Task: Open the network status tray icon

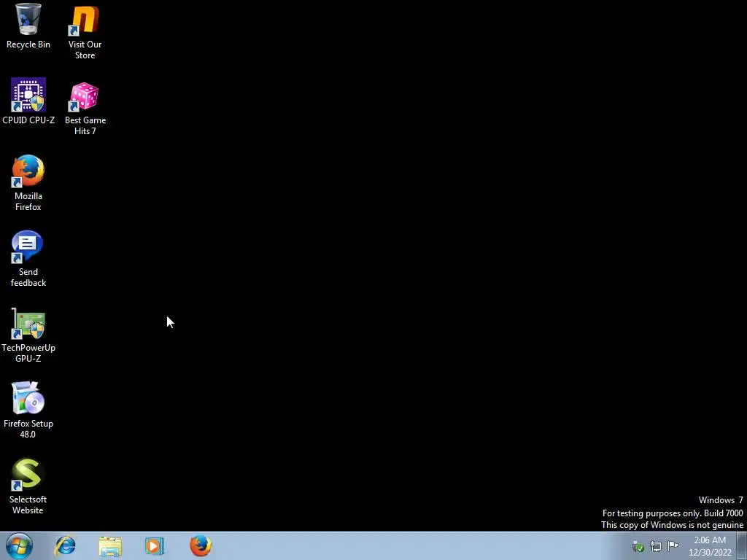Action: pos(656,546)
